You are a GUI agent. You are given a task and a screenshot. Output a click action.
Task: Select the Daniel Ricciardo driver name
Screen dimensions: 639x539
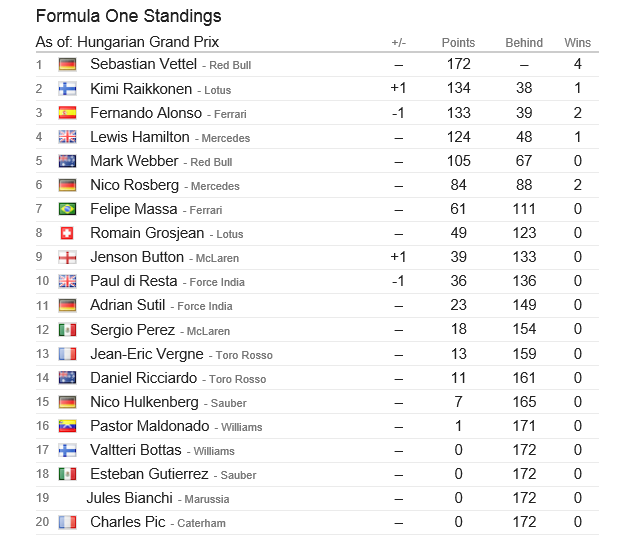coord(145,378)
